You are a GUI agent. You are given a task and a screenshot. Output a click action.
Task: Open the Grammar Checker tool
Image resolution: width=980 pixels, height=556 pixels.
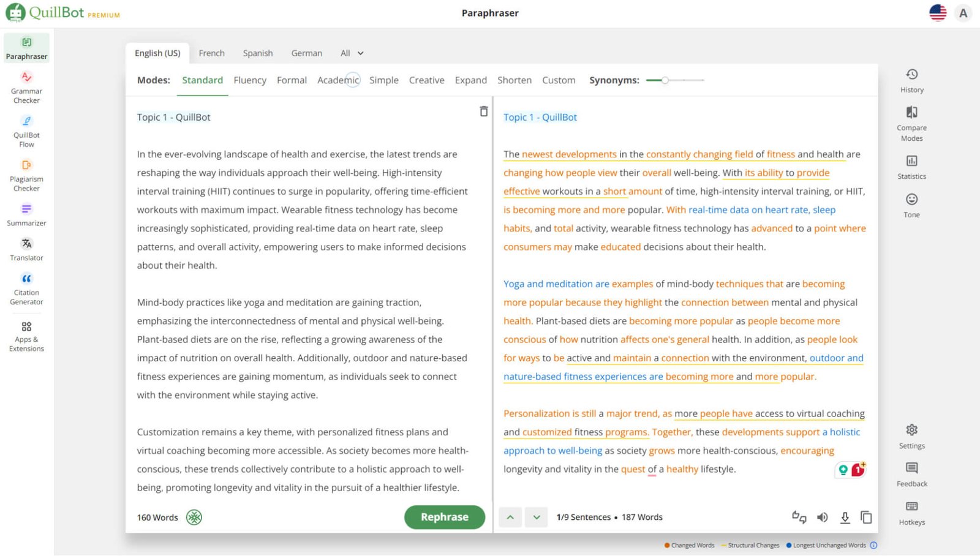pos(26,87)
